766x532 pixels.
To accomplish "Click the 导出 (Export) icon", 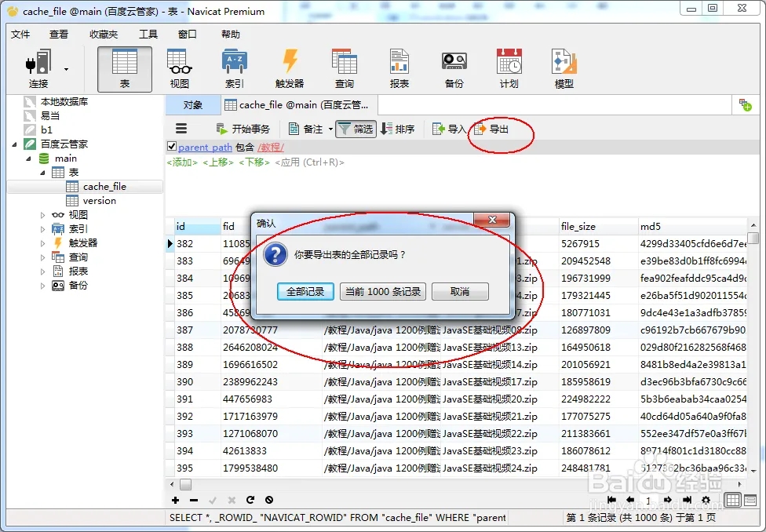I will 491,129.
